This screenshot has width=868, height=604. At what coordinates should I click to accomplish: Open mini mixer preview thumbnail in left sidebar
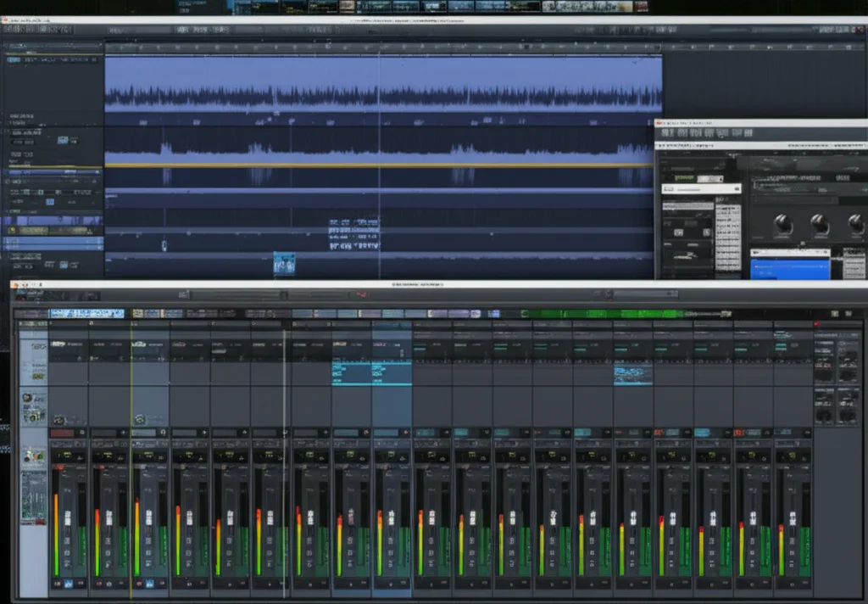tap(34, 498)
